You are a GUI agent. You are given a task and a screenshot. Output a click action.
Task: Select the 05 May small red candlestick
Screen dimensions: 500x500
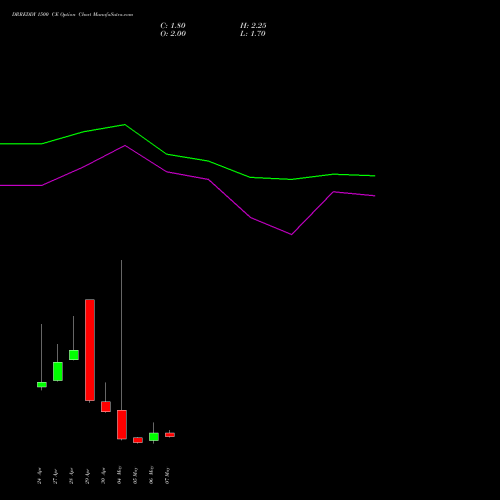tap(138, 440)
